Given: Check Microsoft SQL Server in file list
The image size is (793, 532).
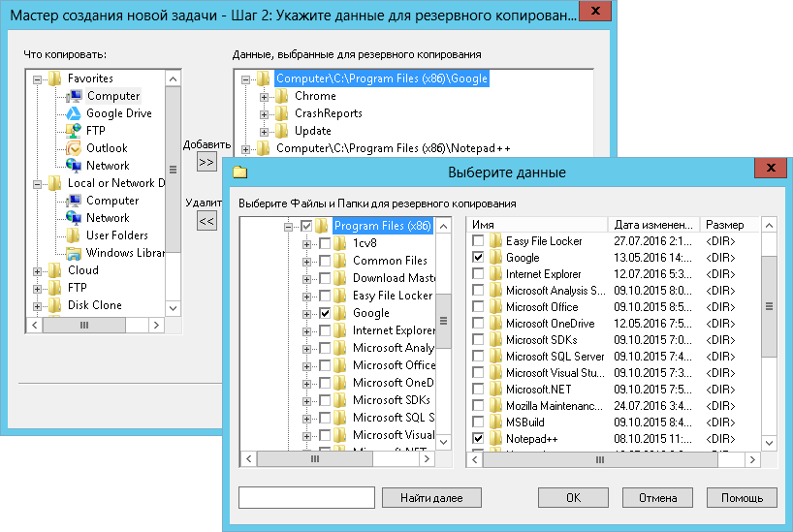Looking at the screenshot, I should 478,356.
